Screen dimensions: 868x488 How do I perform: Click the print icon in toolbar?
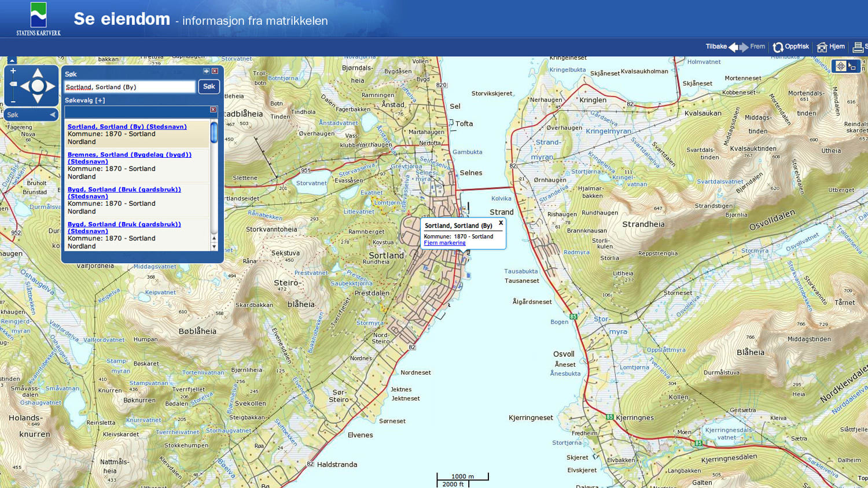858,47
